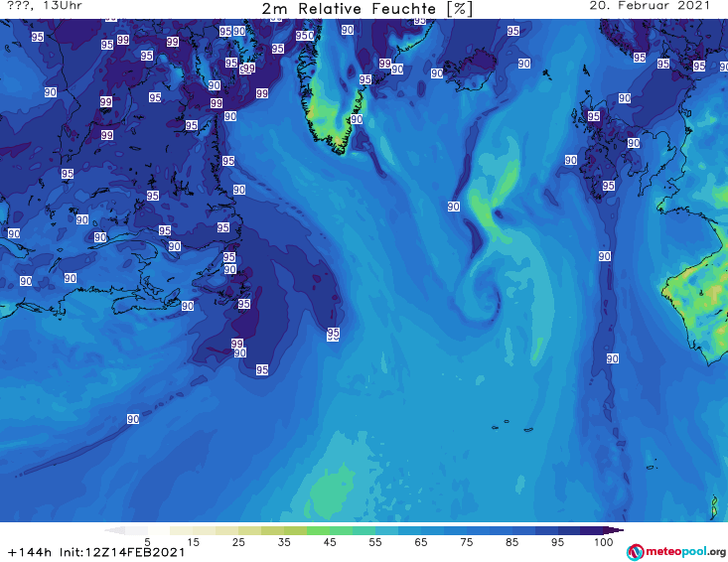Click the light gray arrow end of legend
728x562 pixels.
click(x=114, y=530)
